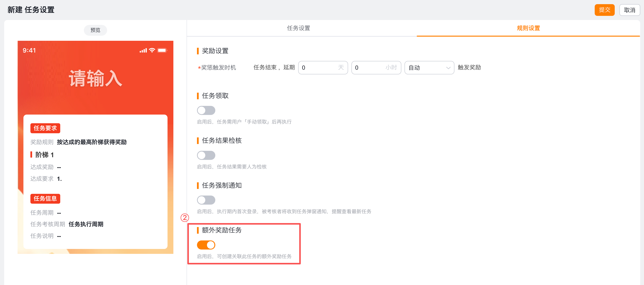Click the 9:41 clock in phone preview
This screenshot has height=285, width=644.
click(29, 50)
